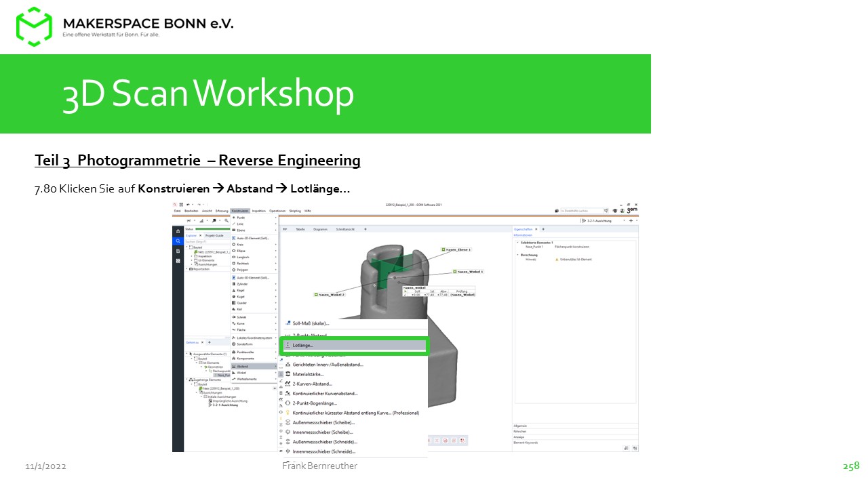Switch to the Diagramm view tab
The height and width of the screenshot is (488, 868).
coord(319,229)
